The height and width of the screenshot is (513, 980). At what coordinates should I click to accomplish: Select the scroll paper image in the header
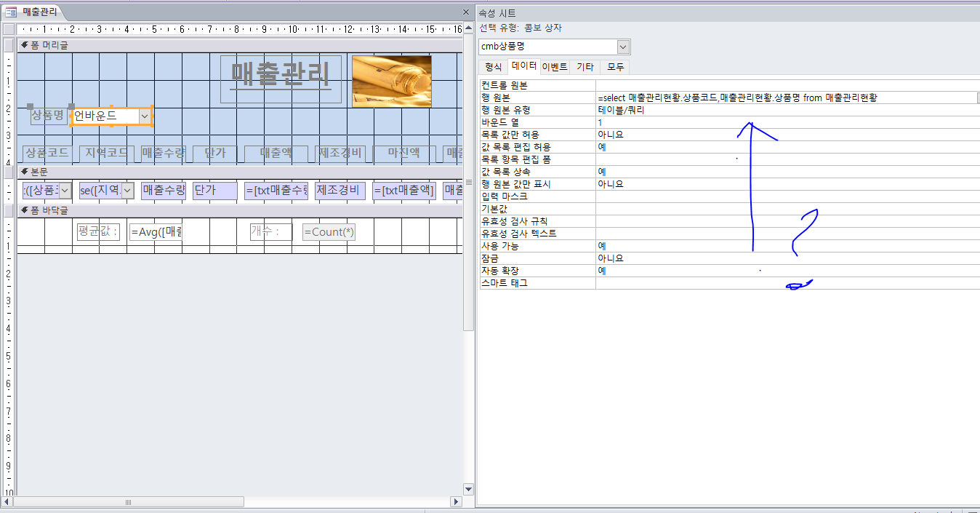pos(391,81)
